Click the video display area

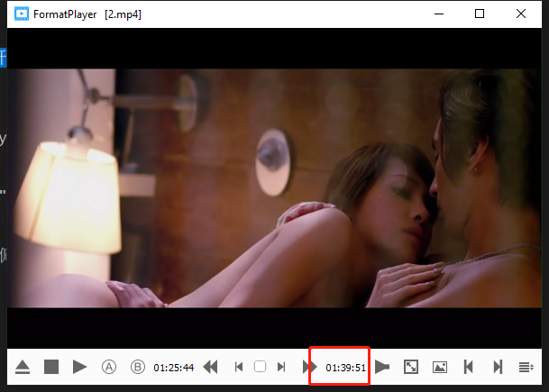coord(274,188)
